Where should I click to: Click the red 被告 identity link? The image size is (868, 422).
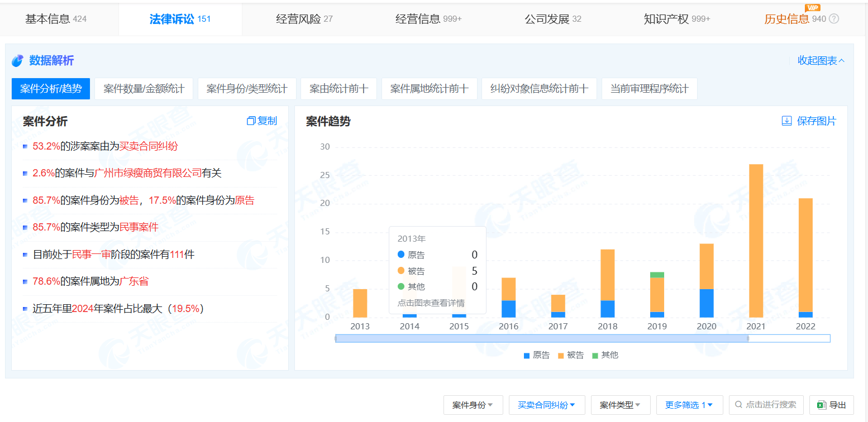tap(129, 200)
